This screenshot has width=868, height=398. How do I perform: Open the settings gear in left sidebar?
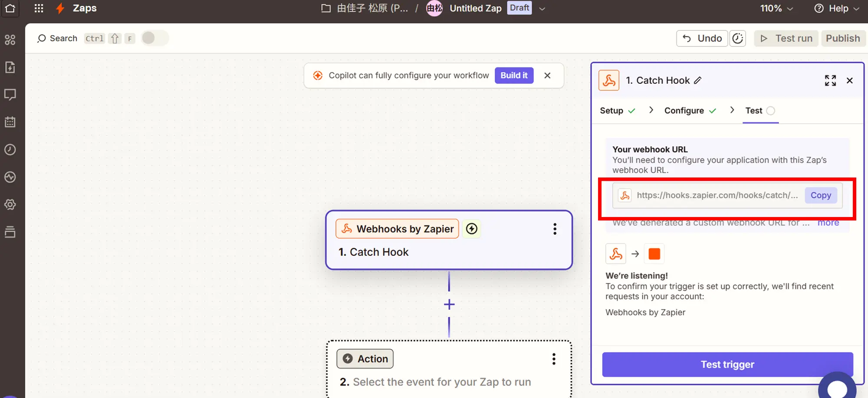point(10,204)
